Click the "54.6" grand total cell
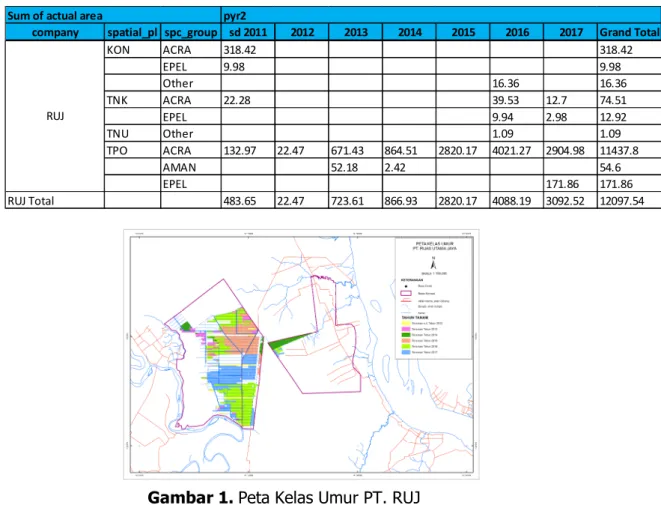The width and height of the screenshot is (661, 505). 629,167
